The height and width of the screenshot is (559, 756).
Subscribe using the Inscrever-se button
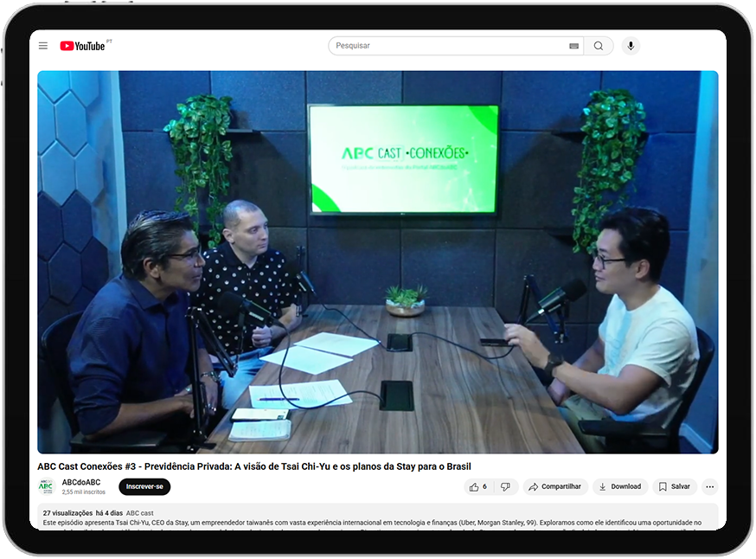coord(144,486)
